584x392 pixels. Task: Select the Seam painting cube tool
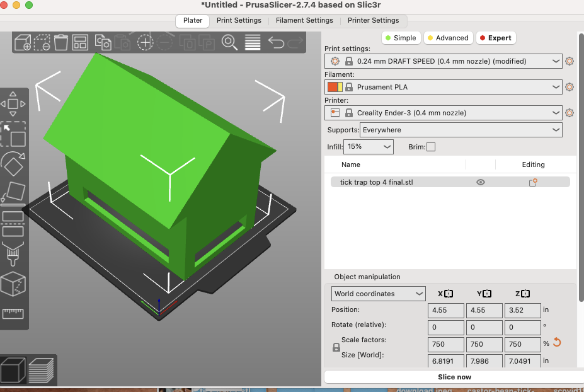[x=13, y=284]
